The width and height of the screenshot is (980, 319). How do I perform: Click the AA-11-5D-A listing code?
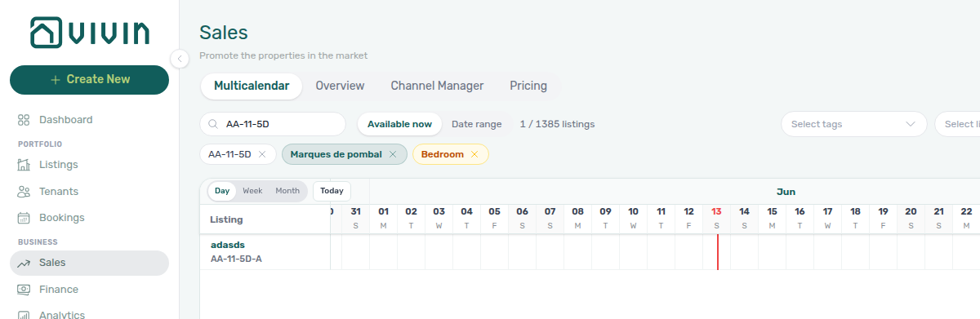click(236, 259)
